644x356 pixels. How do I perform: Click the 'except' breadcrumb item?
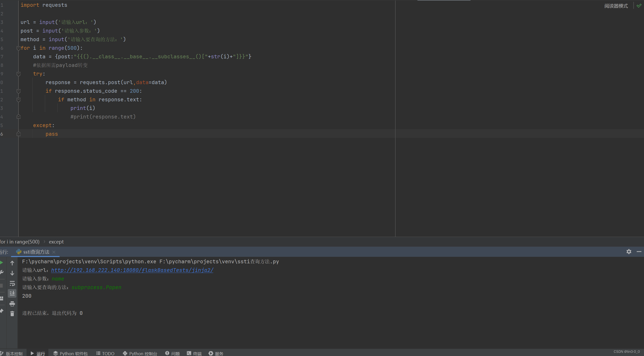point(56,242)
